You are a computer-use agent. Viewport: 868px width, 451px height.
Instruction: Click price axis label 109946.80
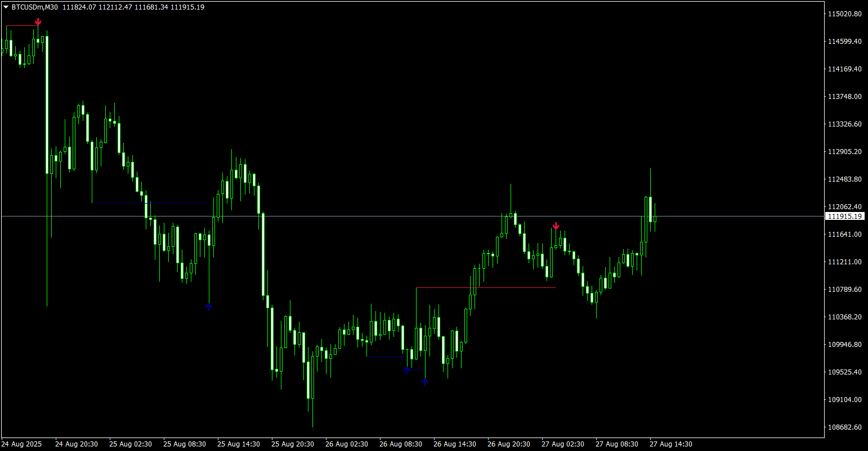(x=845, y=345)
